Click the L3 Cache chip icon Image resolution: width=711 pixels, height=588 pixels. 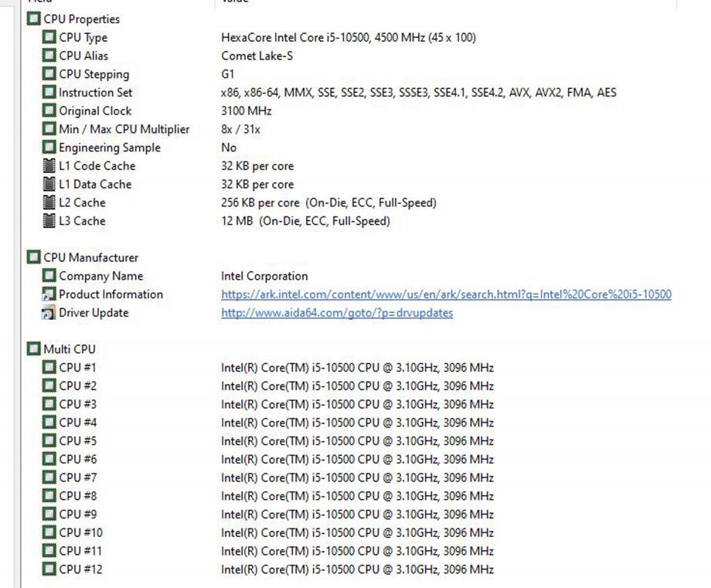(49, 221)
